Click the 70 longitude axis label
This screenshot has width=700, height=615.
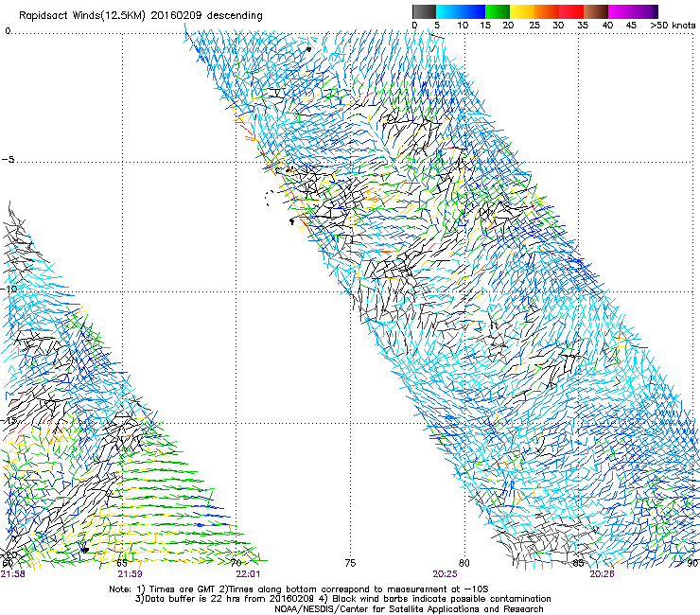[236, 563]
